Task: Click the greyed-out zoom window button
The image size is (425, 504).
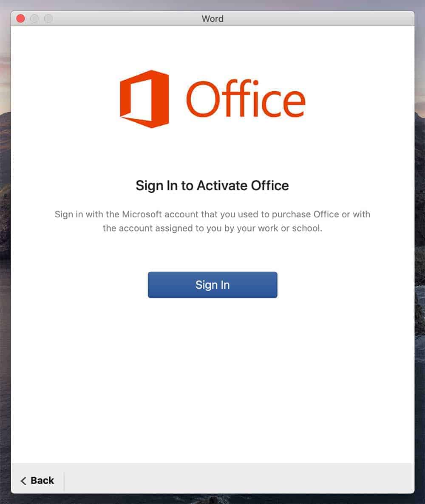Action: [x=48, y=19]
